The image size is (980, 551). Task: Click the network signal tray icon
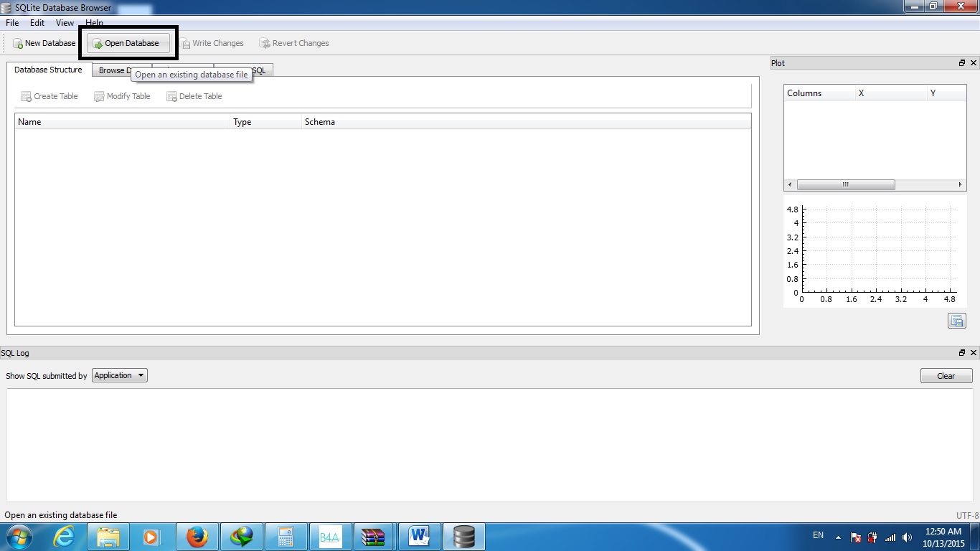click(x=890, y=537)
